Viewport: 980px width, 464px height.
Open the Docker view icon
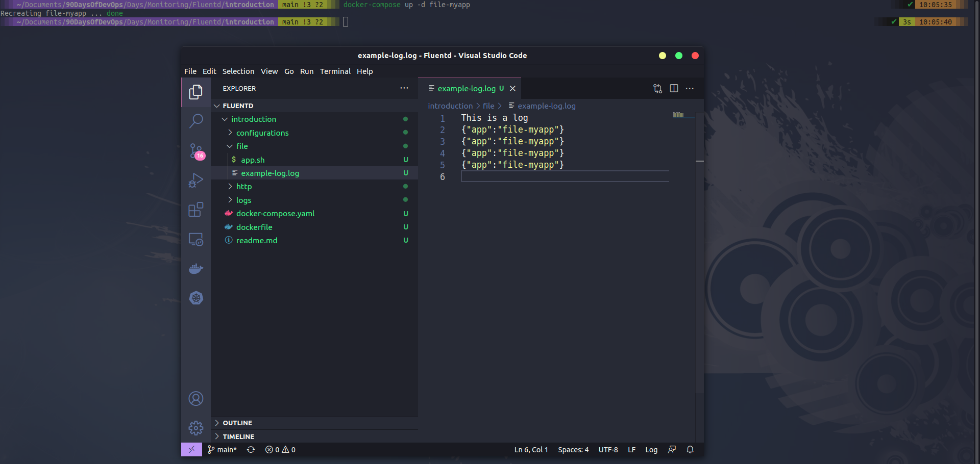tap(196, 269)
